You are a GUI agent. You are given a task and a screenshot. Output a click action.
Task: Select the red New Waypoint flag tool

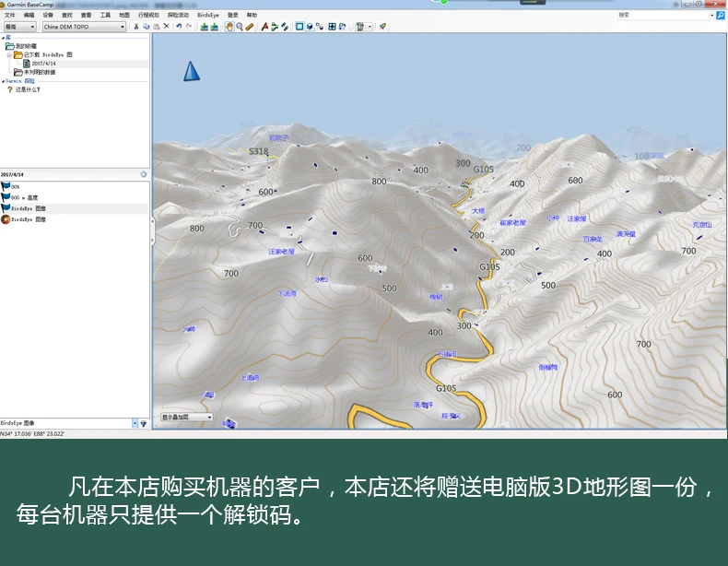[264, 27]
